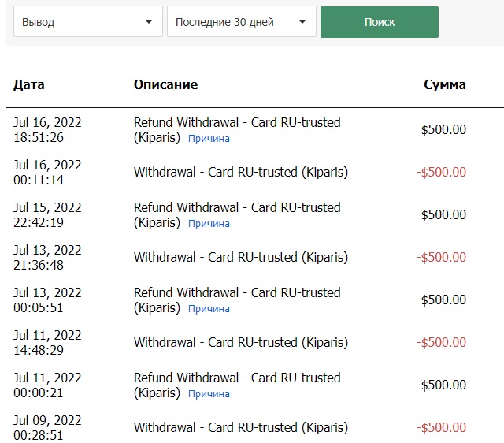Screen dimensions: 504x443
Task: Click the Сумма column header
Action: 444,84
